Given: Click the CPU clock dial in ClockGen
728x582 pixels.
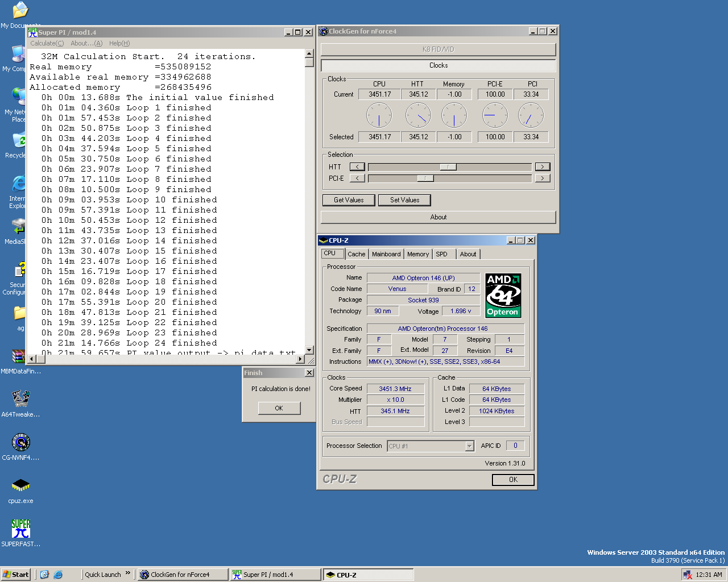Looking at the screenshot, I should coord(379,115).
